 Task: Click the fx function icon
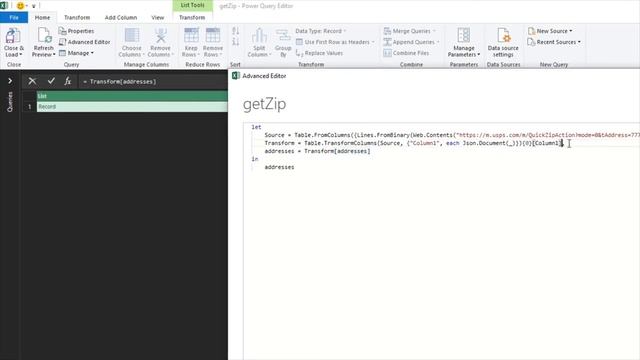click(x=68, y=81)
